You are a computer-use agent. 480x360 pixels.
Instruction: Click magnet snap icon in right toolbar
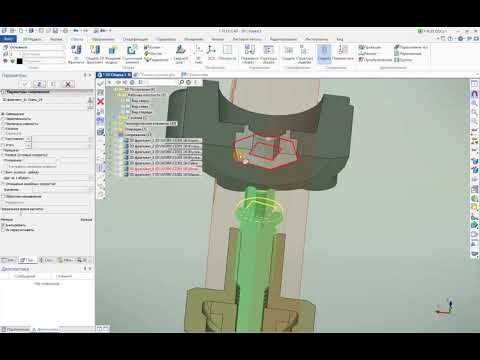pos(474,94)
